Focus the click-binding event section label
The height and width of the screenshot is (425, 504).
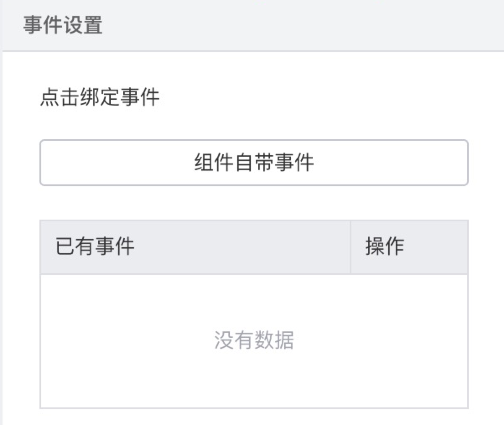point(100,98)
